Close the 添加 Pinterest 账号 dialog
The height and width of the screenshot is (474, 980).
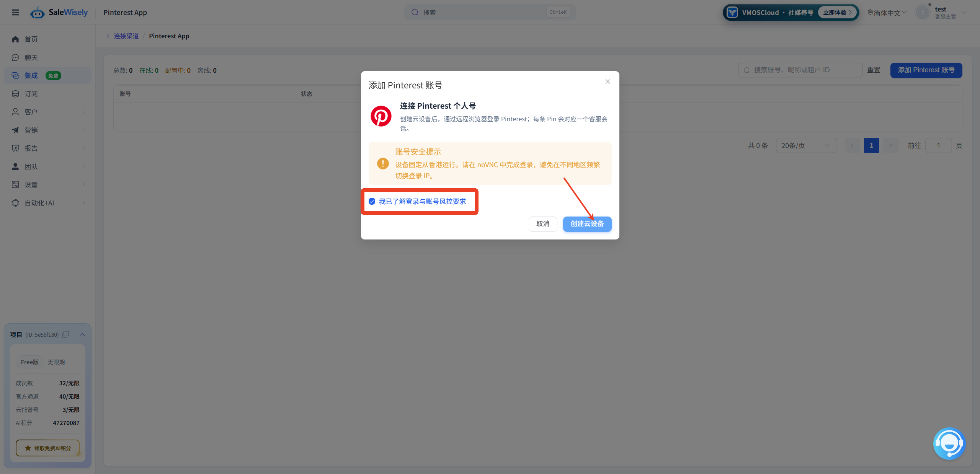[x=608, y=81]
